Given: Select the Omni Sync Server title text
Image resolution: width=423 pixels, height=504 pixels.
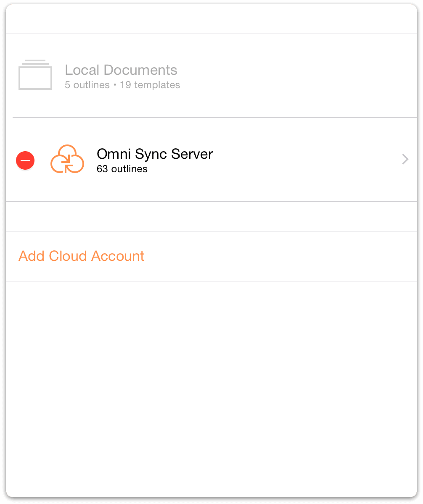Looking at the screenshot, I should tap(155, 154).
